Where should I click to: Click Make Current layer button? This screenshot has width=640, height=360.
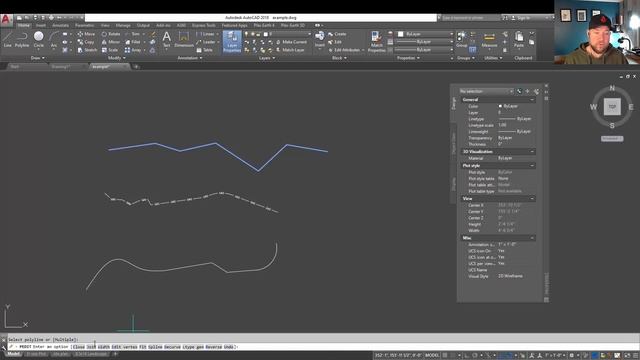tap(291, 42)
